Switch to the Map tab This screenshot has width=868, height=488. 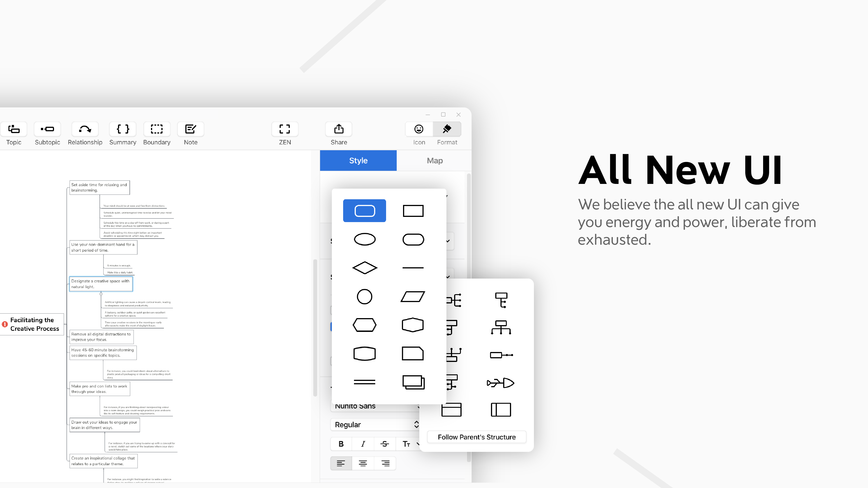coord(435,160)
